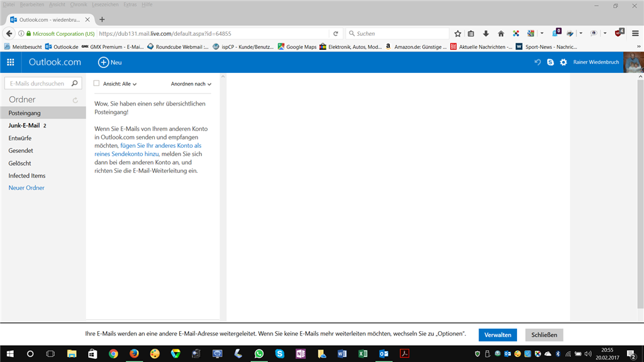Close the Outlook.com browser tab
The height and width of the screenshot is (362, 644).
coord(87,19)
